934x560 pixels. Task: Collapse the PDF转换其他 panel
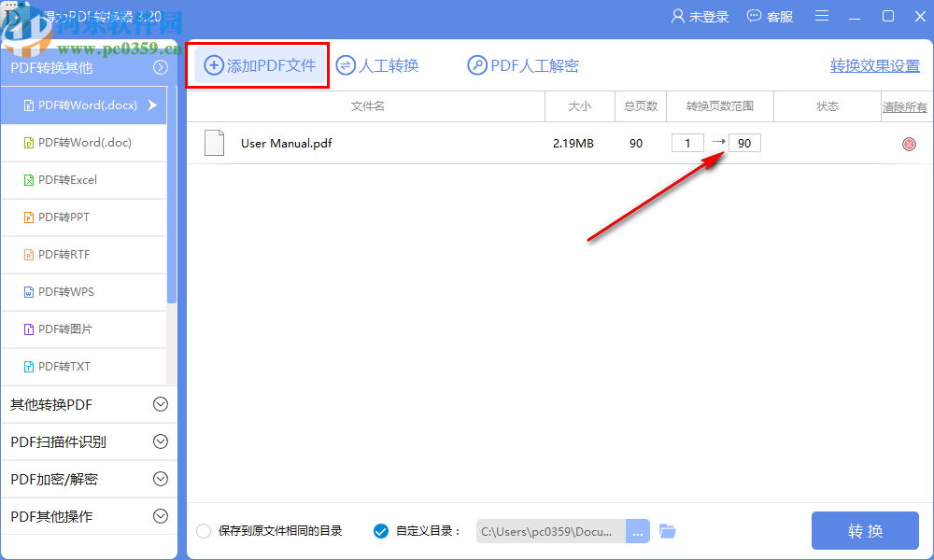[160, 67]
